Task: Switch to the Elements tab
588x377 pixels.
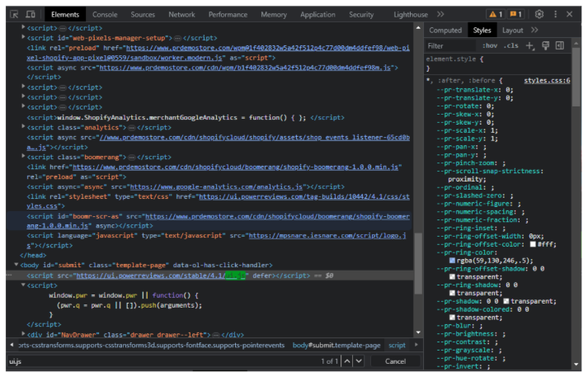Action: click(65, 15)
